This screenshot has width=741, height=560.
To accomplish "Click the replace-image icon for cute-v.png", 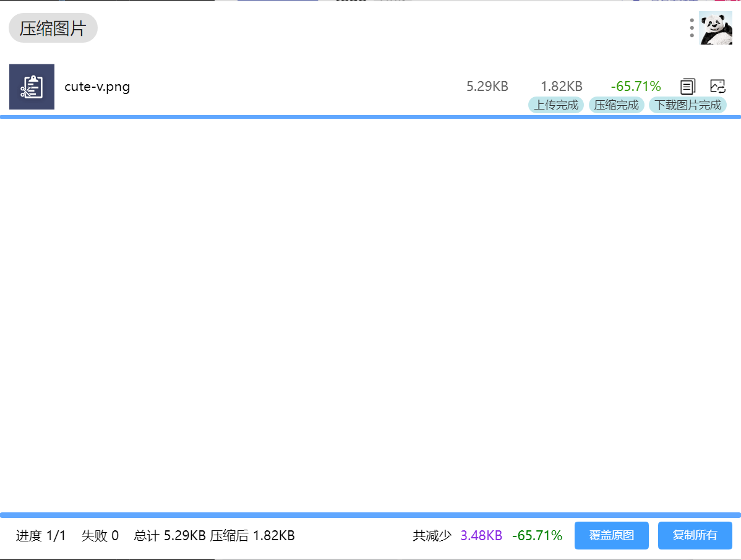I will point(717,87).
